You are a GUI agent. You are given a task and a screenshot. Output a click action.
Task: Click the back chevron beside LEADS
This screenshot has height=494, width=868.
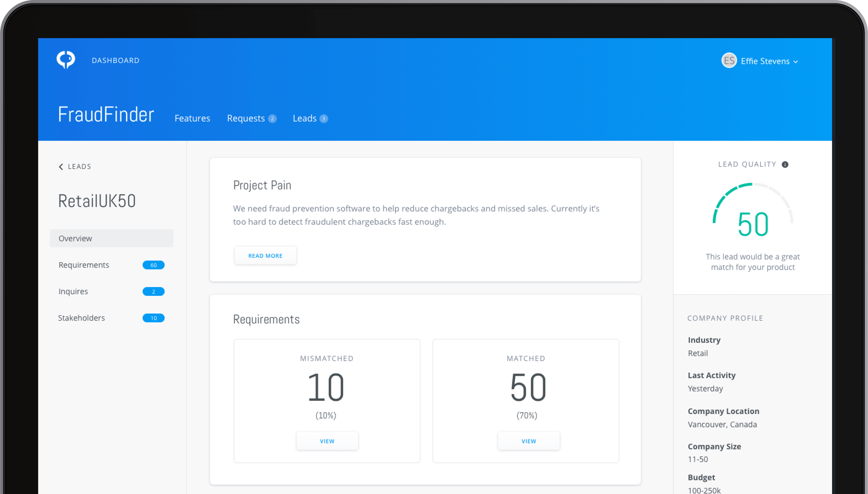61,167
